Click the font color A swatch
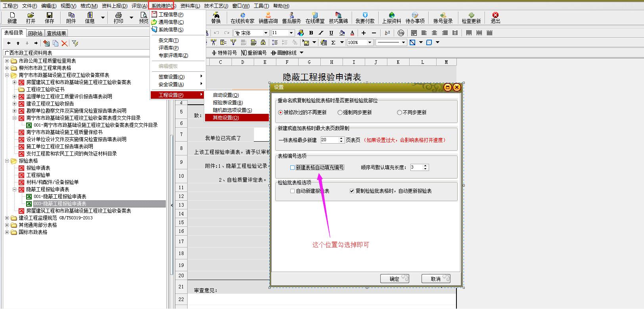 click(x=352, y=33)
